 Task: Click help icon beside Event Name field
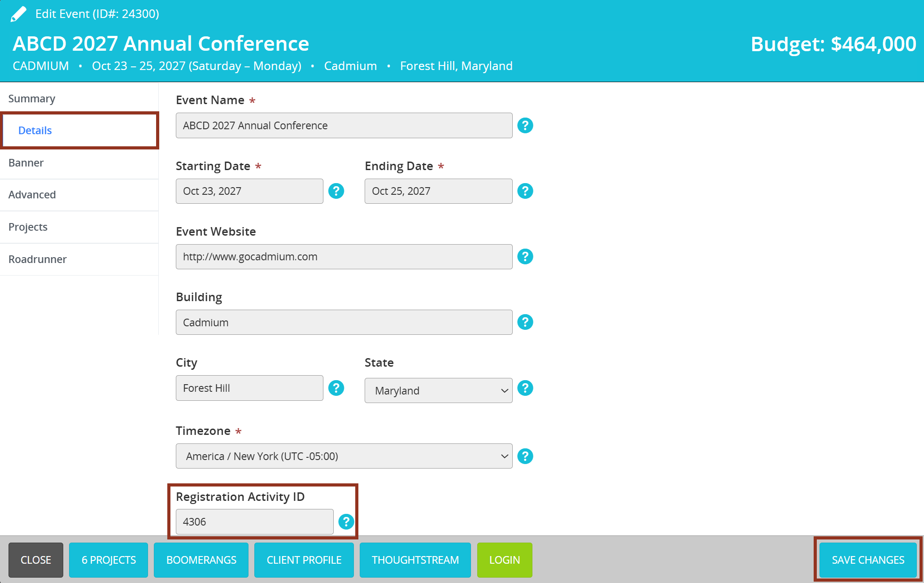pyautogui.click(x=525, y=126)
